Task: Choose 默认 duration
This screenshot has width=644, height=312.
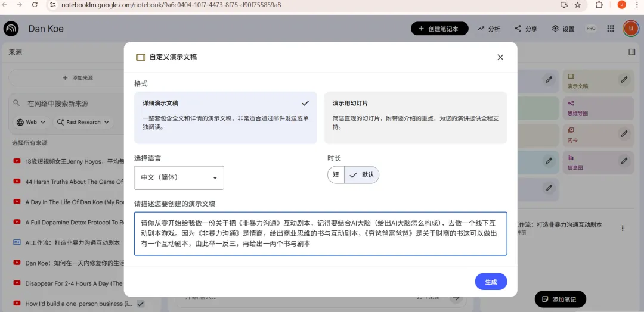Action: (362, 174)
